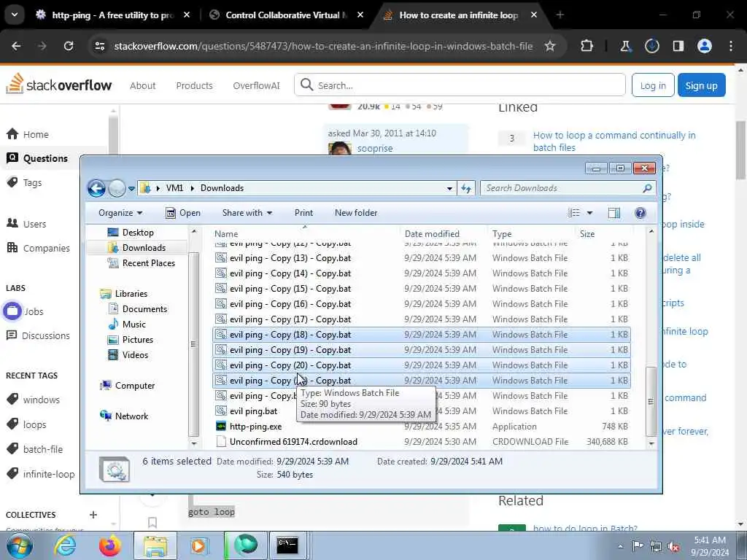
Task: Select Computer in the navigation pane
Action: [x=127, y=386]
